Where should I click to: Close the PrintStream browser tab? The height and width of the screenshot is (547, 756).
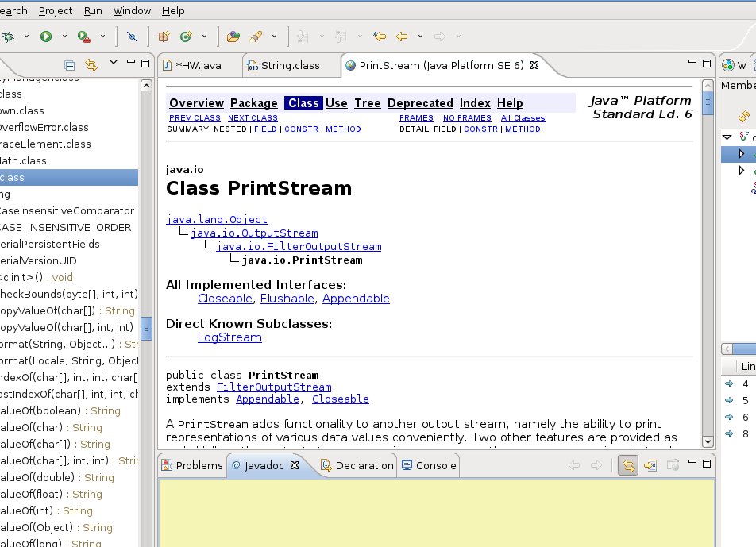[534, 65]
